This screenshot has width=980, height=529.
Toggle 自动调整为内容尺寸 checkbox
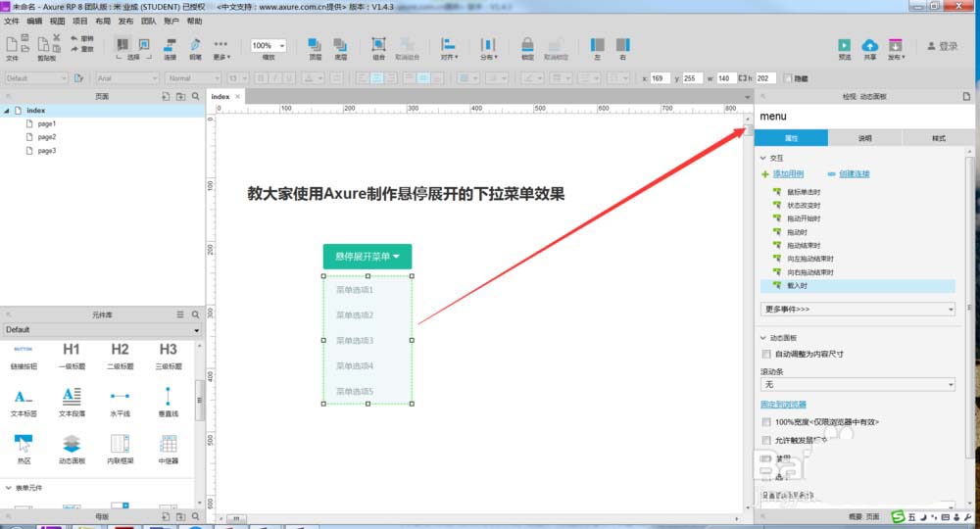point(766,354)
